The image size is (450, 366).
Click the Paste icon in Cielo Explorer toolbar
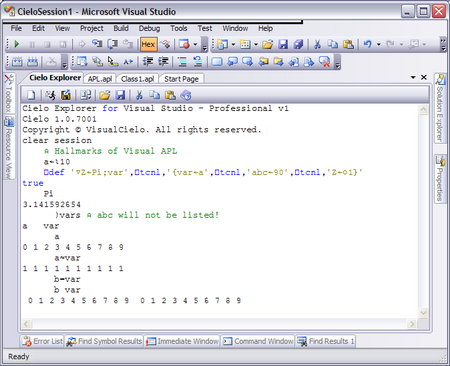170,95
